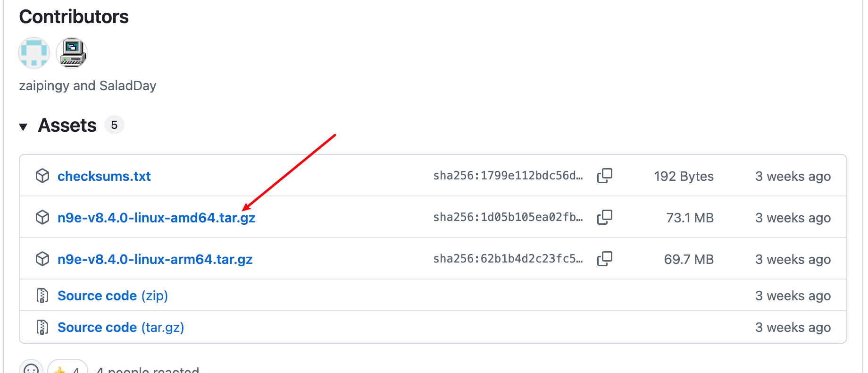Open the checksums.txt asset link

[x=104, y=176]
